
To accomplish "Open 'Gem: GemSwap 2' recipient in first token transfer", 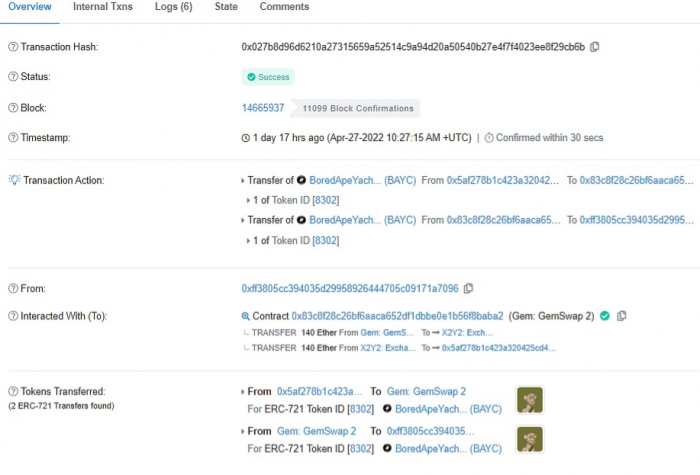I will click(x=426, y=392).
